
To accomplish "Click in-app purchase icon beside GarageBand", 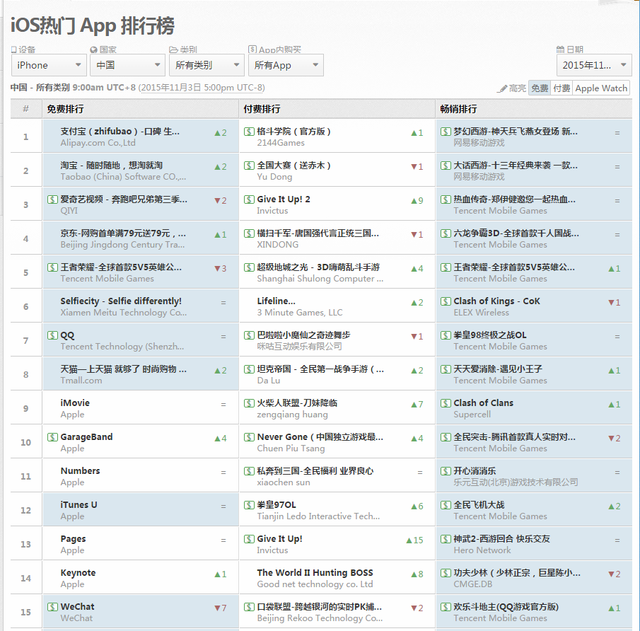I will (52, 437).
